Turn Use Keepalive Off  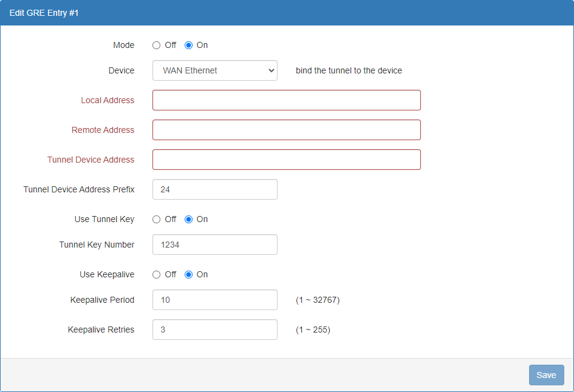156,275
